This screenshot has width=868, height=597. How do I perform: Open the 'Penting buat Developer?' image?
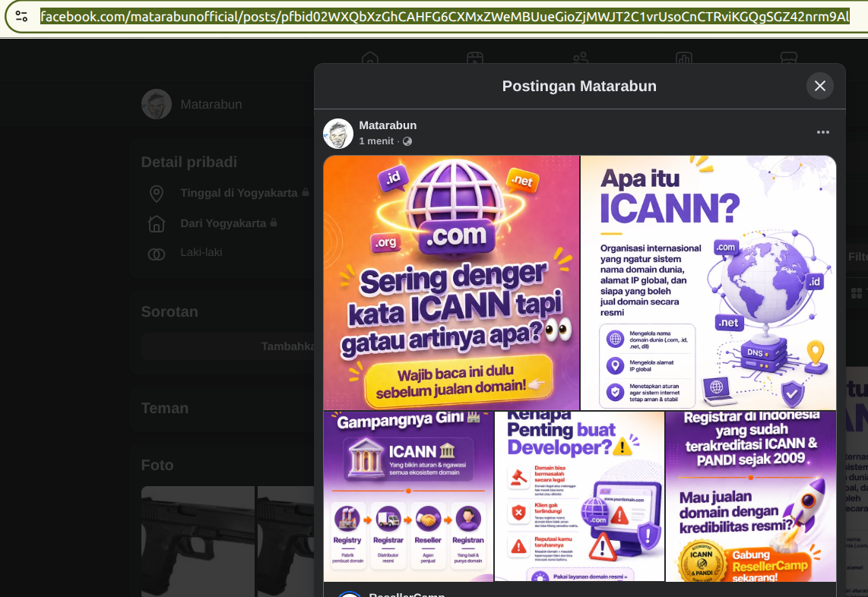(579, 496)
